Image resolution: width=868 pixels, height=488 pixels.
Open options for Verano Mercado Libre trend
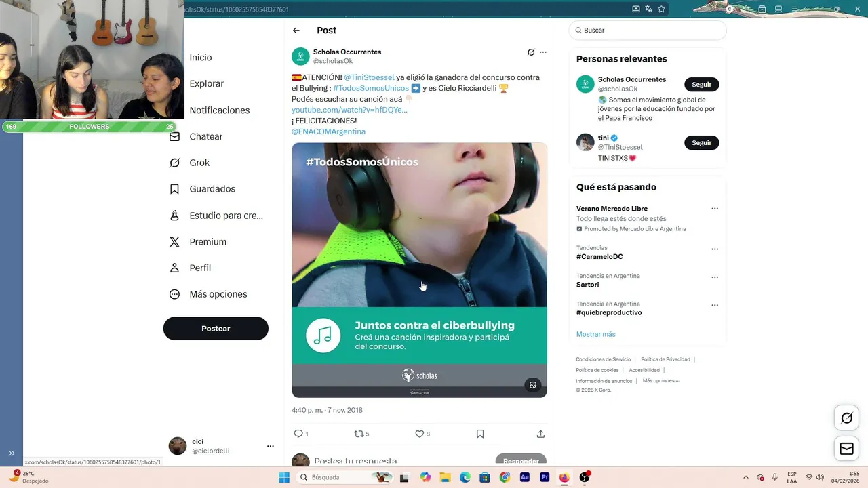pyautogui.click(x=715, y=209)
